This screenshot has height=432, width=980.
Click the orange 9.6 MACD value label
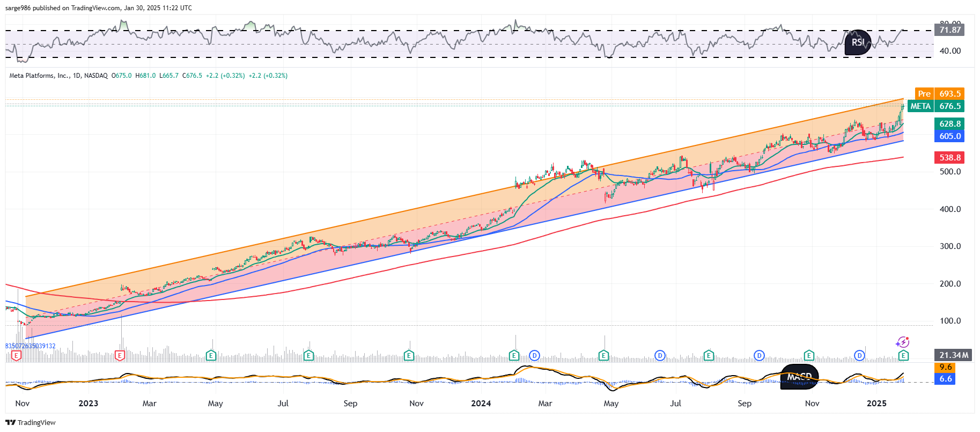(x=945, y=368)
